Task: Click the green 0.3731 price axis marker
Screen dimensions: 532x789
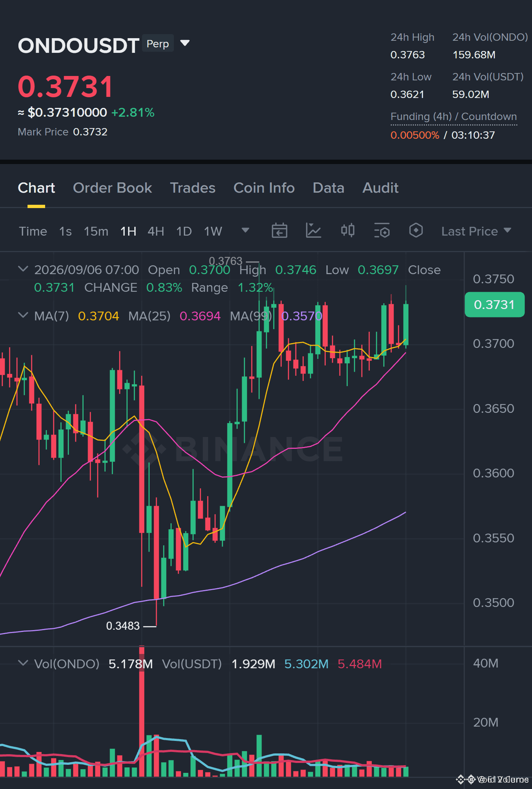Action: click(x=495, y=305)
